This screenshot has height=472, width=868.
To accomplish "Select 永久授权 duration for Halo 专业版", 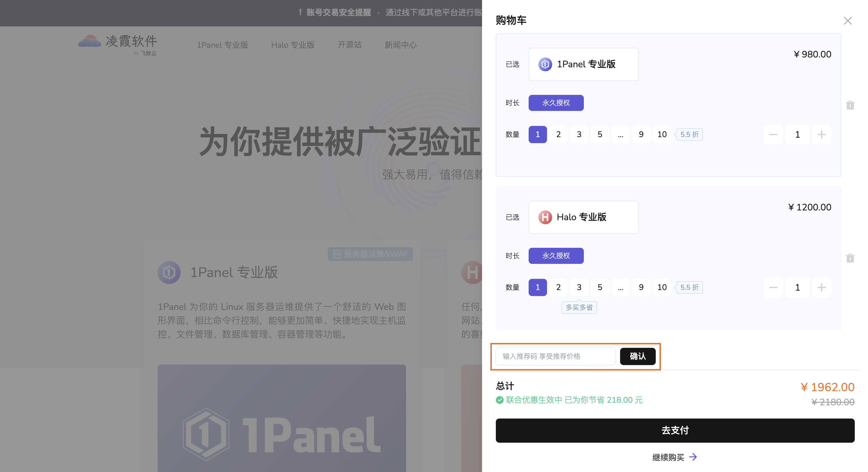I will pos(556,256).
